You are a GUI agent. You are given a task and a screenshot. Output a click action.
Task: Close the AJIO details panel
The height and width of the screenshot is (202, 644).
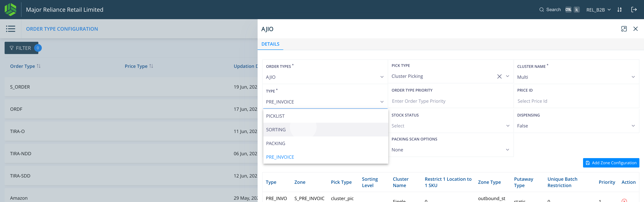(x=635, y=29)
